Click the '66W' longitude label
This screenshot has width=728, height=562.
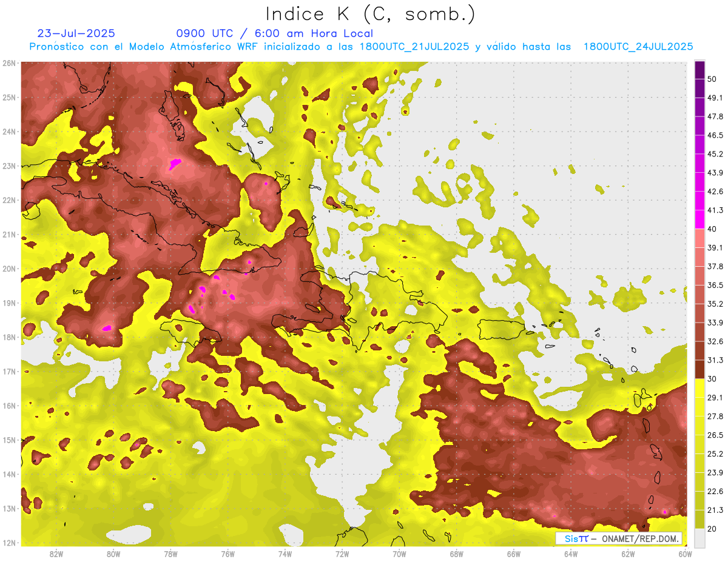514,554
